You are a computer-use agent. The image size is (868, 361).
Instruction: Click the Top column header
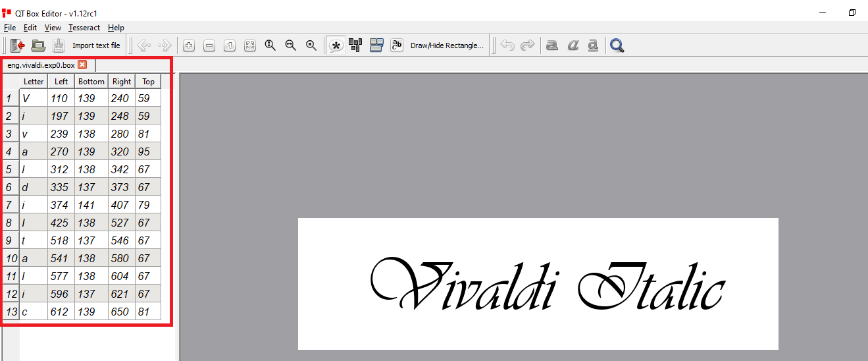149,82
